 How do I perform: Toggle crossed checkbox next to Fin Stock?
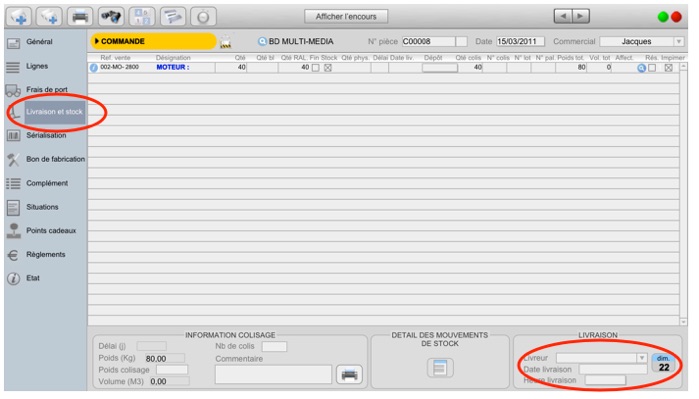tap(328, 68)
